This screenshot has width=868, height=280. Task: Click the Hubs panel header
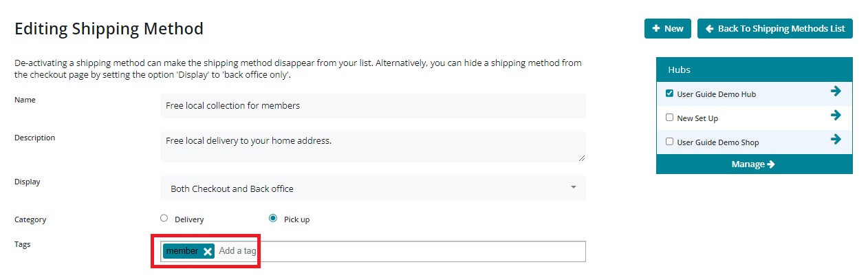[x=754, y=69]
